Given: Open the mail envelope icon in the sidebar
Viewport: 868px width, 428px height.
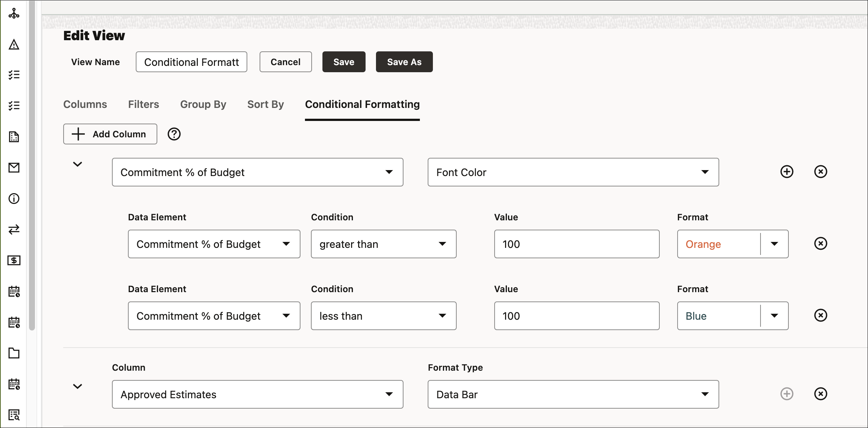Looking at the screenshot, I should (14, 167).
